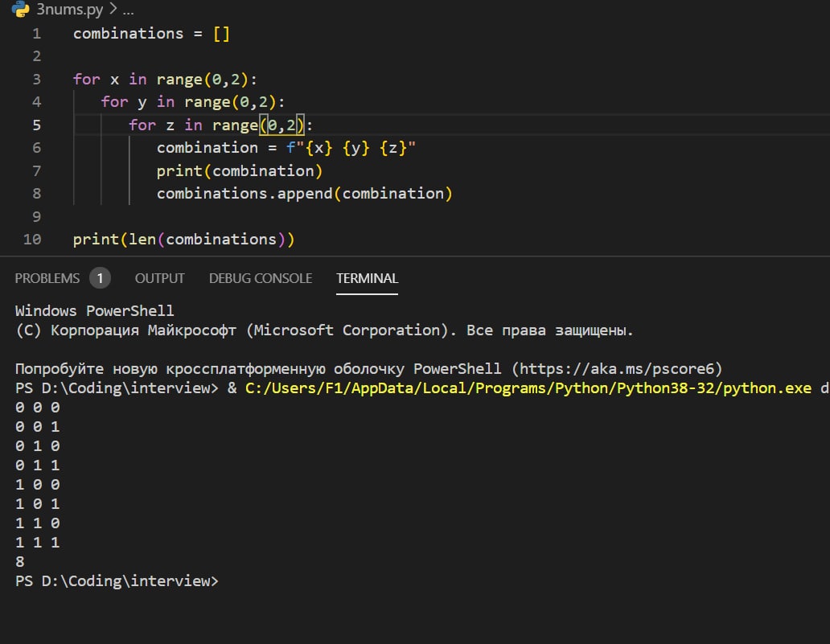Click the last 'PS D:\Coding\interview>' prompt
830x644 pixels.
[x=117, y=581]
